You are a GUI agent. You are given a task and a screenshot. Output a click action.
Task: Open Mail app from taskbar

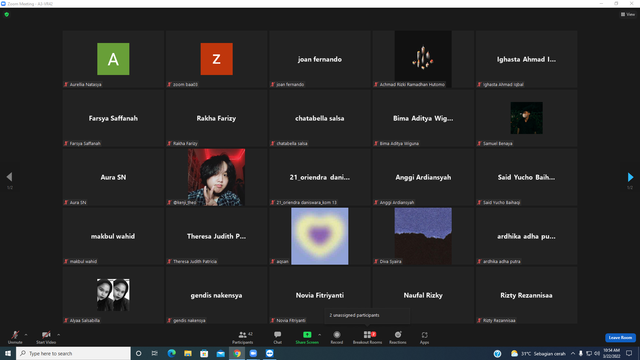point(220,353)
